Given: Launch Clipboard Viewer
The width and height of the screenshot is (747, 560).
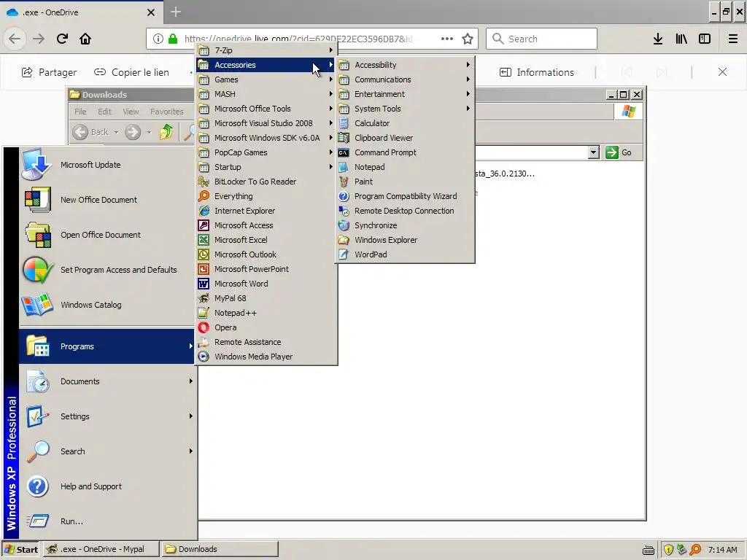Looking at the screenshot, I should coord(405,138).
